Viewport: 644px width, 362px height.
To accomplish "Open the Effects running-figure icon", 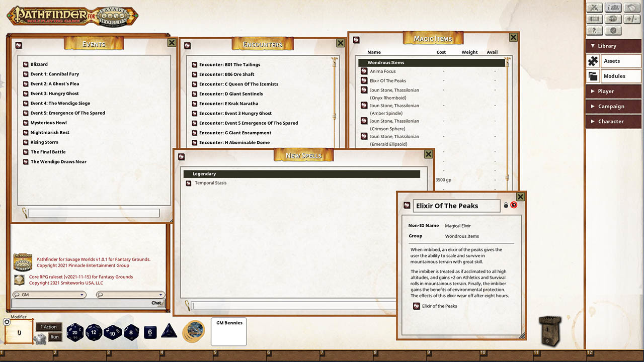I will coord(594,30).
